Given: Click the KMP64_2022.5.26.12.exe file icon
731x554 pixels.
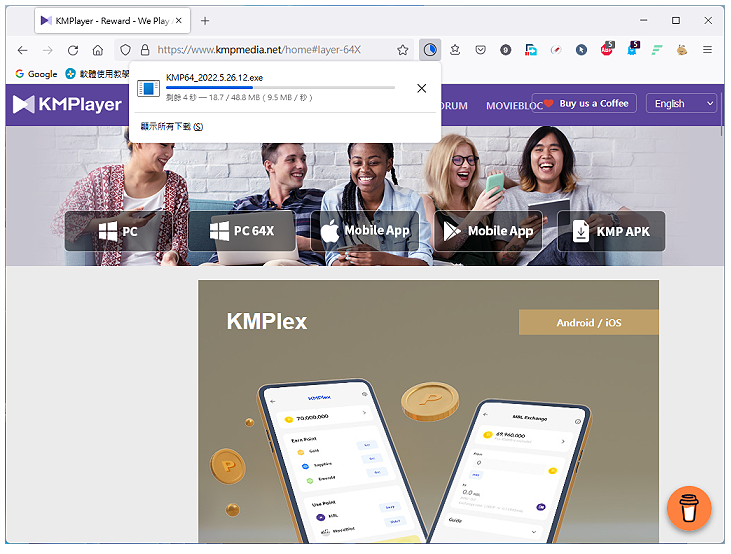Looking at the screenshot, I should click(x=148, y=88).
